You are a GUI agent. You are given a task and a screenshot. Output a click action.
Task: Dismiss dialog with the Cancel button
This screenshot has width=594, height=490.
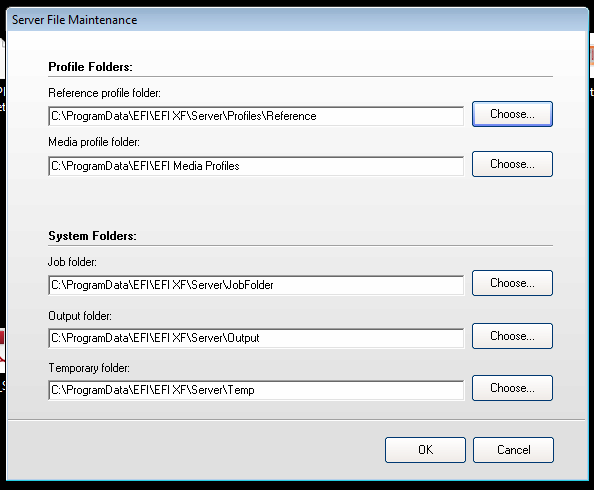(x=513, y=450)
